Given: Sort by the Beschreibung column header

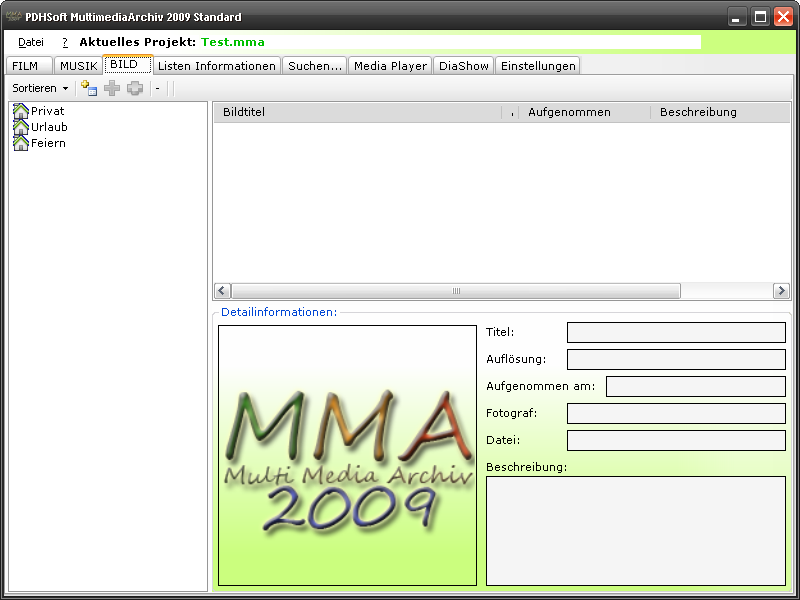Looking at the screenshot, I should 720,112.
